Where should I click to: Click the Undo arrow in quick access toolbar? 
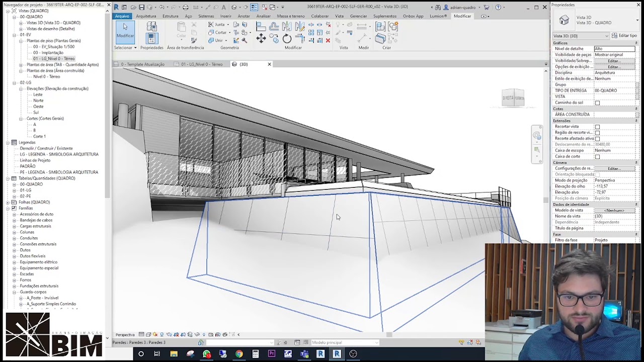click(162, 8)
